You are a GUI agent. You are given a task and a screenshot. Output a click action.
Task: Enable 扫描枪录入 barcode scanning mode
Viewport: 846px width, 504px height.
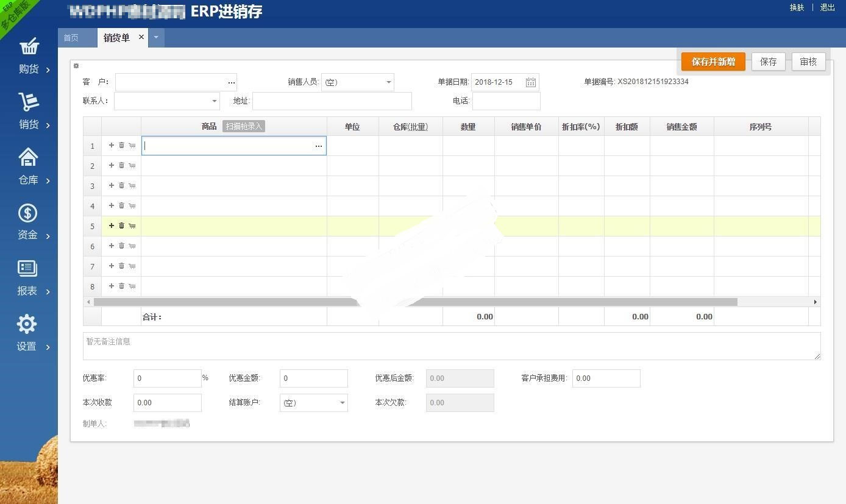(x=243, y=126)
